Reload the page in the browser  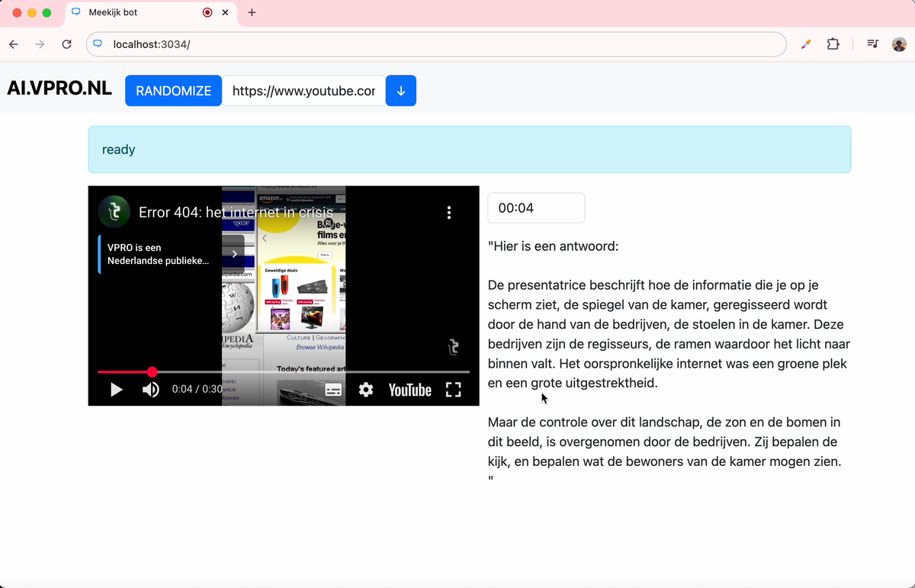[66, 44]
